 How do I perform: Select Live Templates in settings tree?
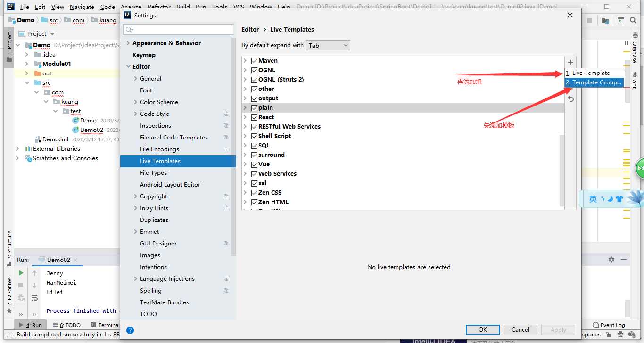tap(178, 161)
